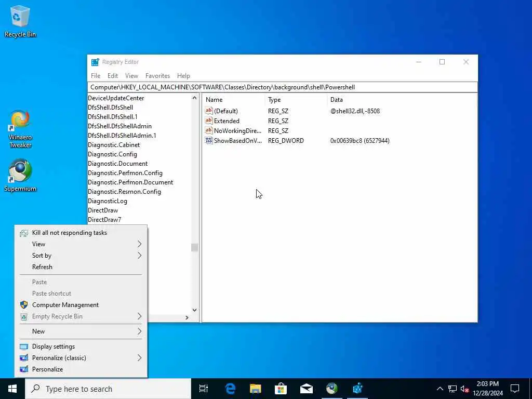Open the Mail app from taskbar
This screenshot has height=399, width=532.
pos(307,389)
